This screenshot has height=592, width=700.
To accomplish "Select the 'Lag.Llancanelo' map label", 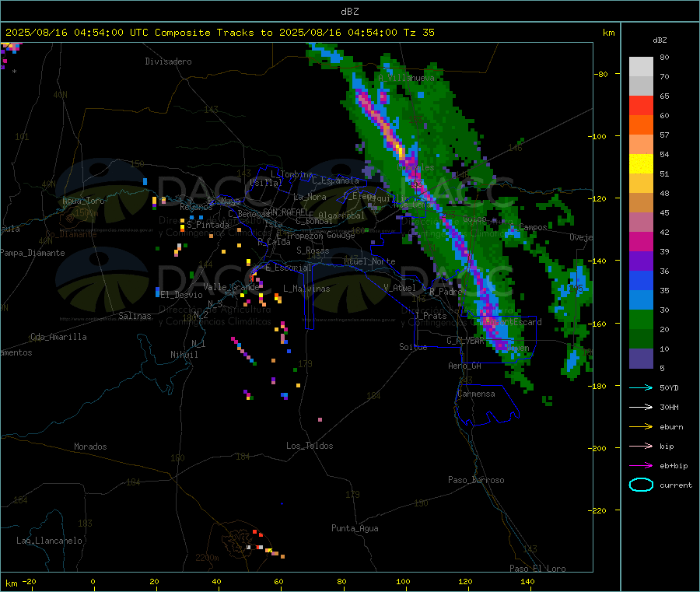I will [x=49, y=541].
